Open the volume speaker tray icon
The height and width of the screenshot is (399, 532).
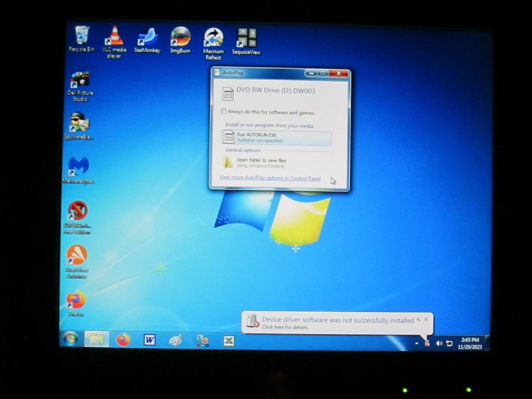coord(439,343)
